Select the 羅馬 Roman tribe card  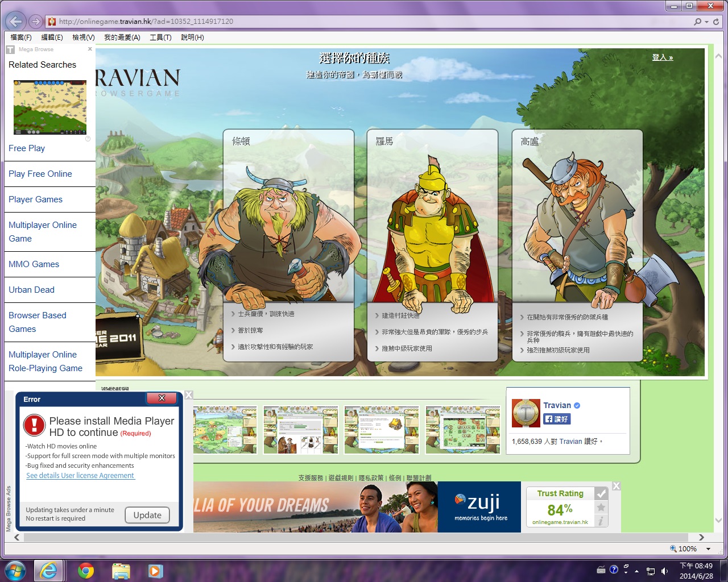coord(432,245)
